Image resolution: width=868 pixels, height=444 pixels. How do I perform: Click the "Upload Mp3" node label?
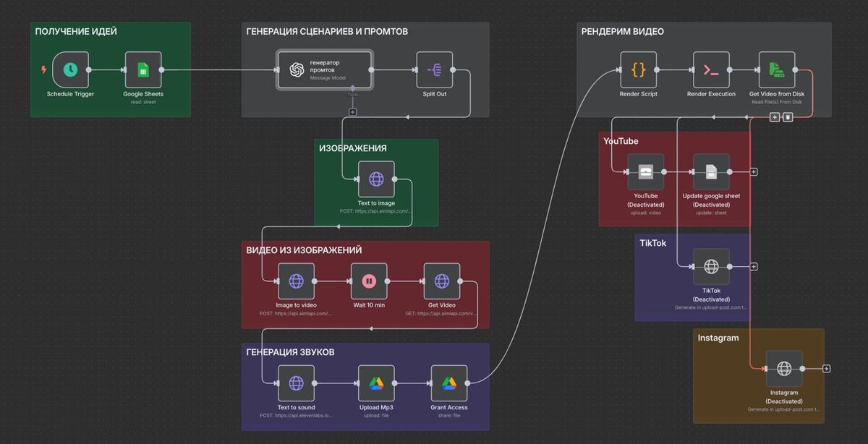(376, 407)
